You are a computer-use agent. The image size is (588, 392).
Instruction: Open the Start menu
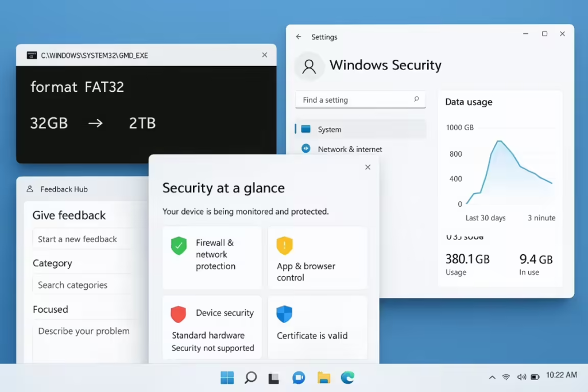coord(226,377)
